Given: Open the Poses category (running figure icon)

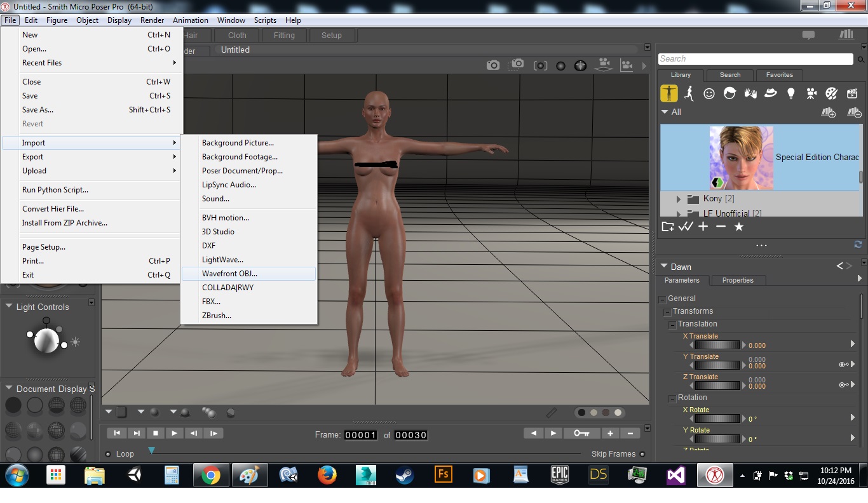Looking at the screenshot, I should coord(689,93).
